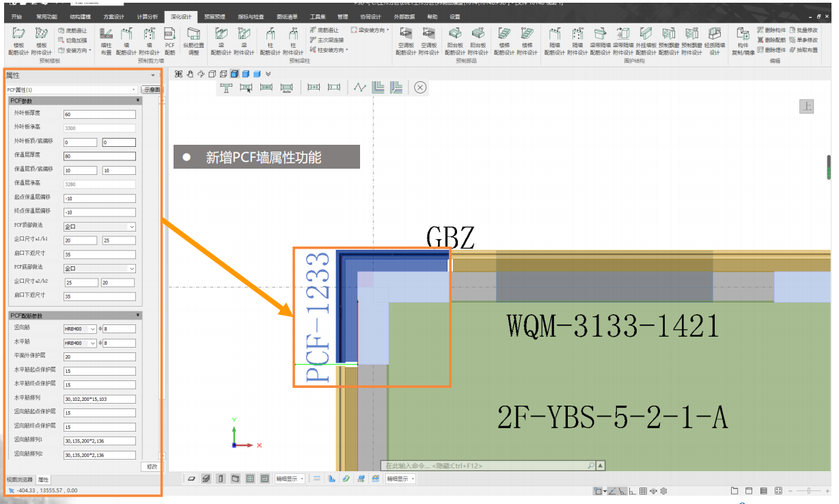Open 外挂墙板配筋设计 tool

coord(646,41)
